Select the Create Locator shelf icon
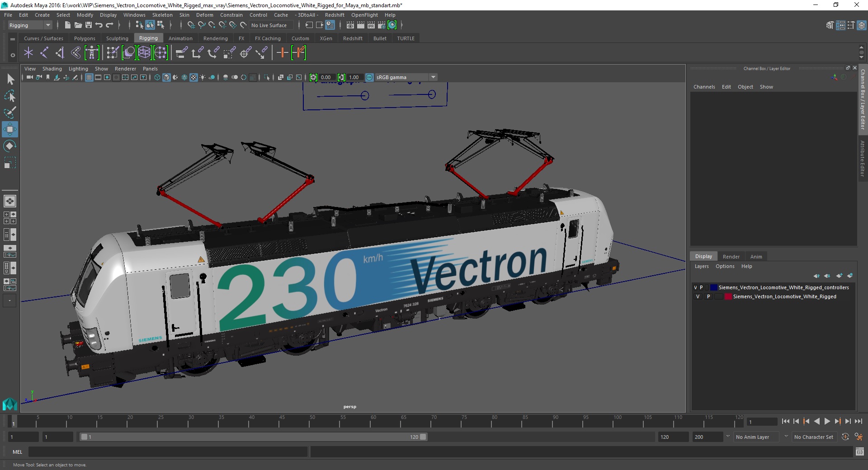Image resolution: width=868 pixels, height=470 pixels. pos(28,53)
